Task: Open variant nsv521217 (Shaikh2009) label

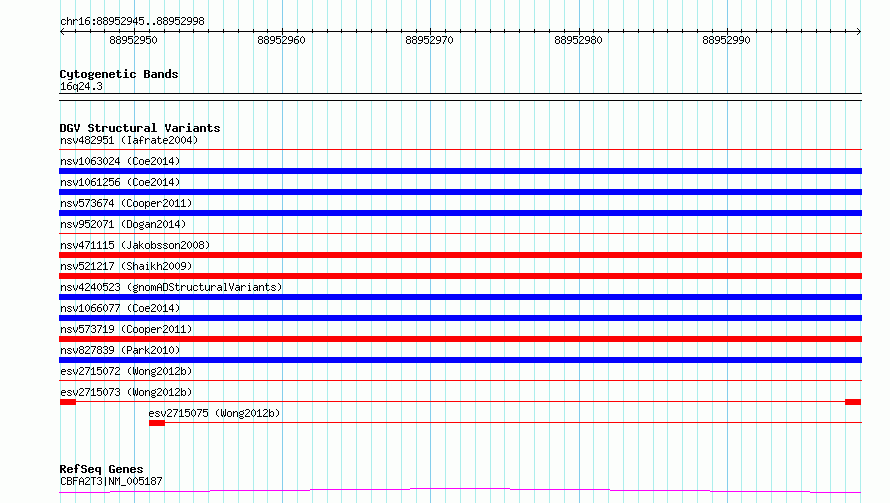Action: (126, 266)
